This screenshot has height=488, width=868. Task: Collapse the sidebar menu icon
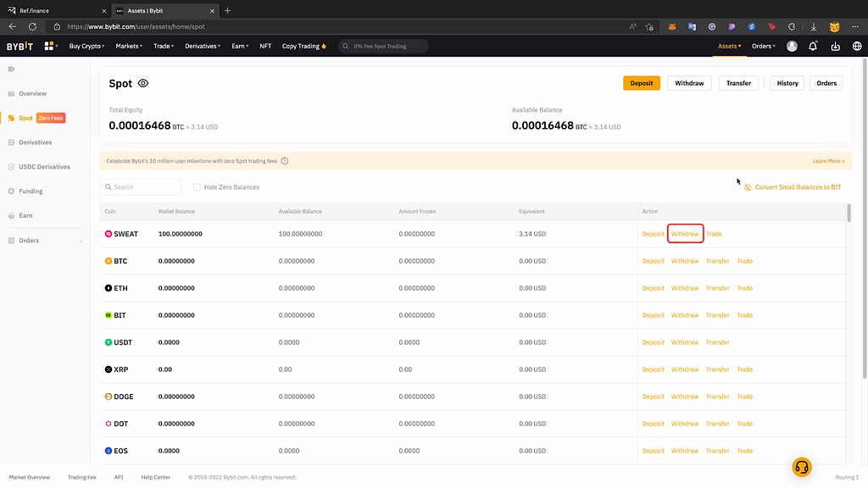[11, 69]
